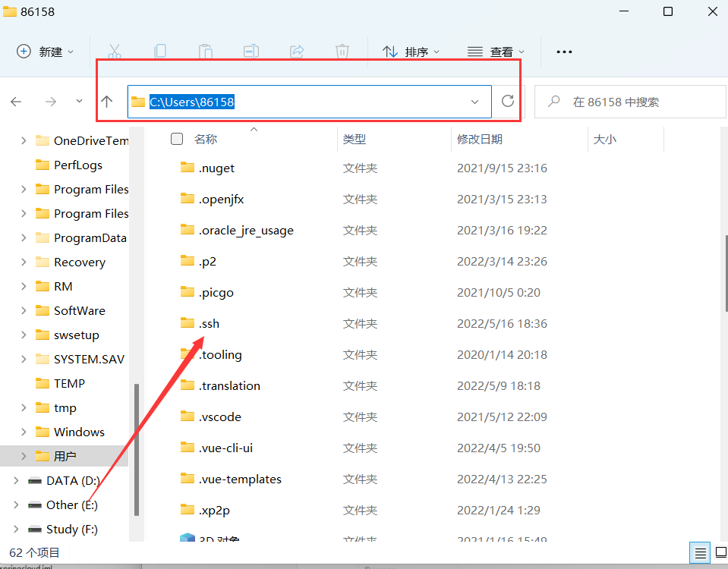Click the DATA (D:) drive icon
728x569 pixels.
tap(35, 481)
